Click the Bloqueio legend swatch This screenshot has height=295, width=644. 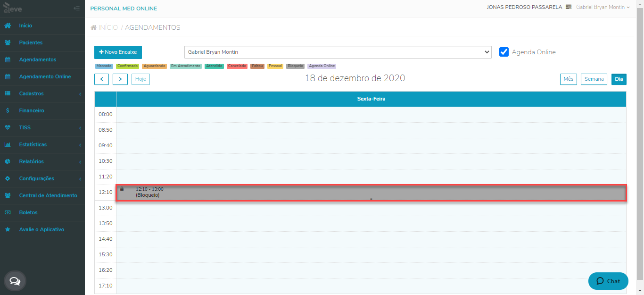tap(296, 66)
